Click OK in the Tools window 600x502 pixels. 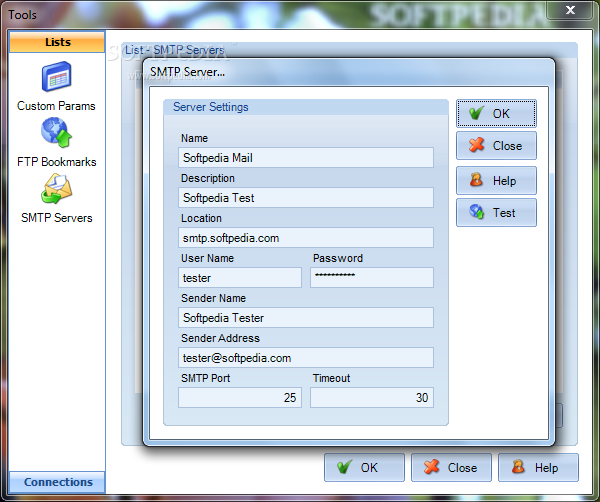[x=364, y=468]
